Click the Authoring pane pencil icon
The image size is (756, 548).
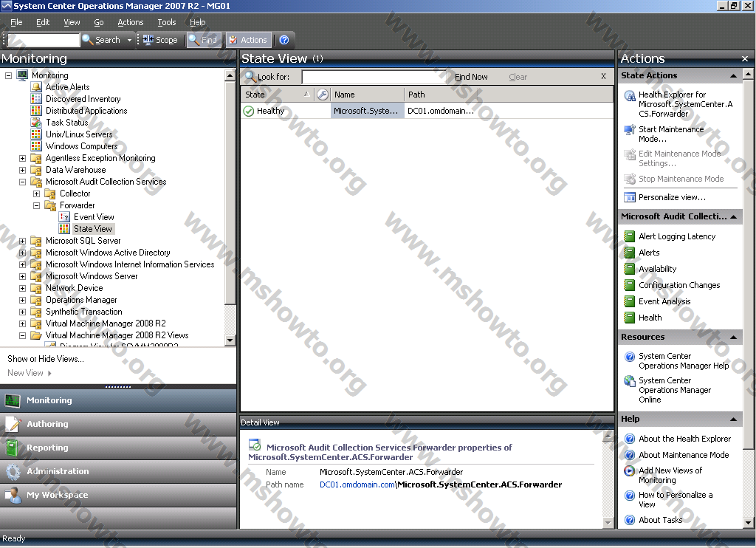coord(13,424)
